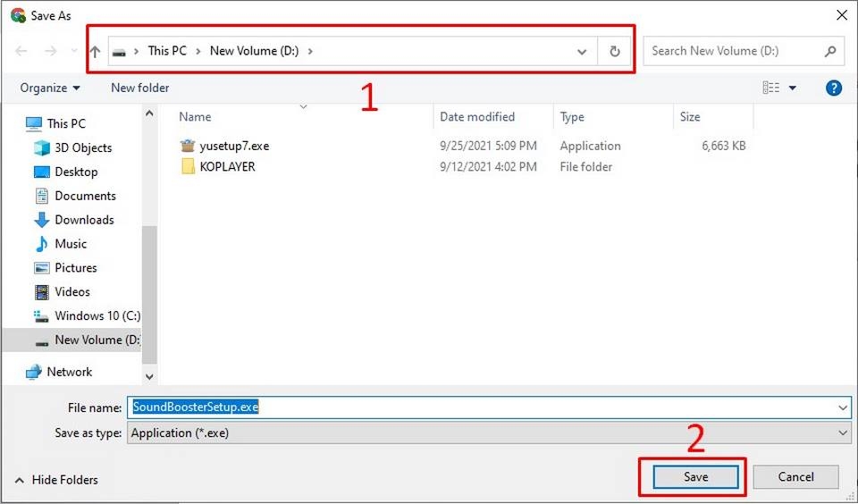Click sidebar scrollbar up arrow
The width and height of the screenshot is (858, 504).
click(x=149, y=113)
